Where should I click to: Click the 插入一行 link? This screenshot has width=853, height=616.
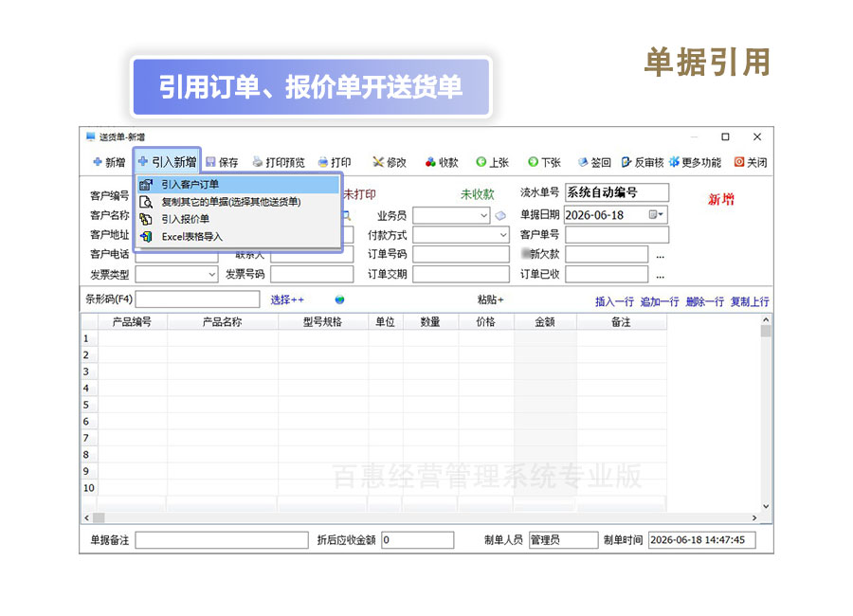pos(614,301)
